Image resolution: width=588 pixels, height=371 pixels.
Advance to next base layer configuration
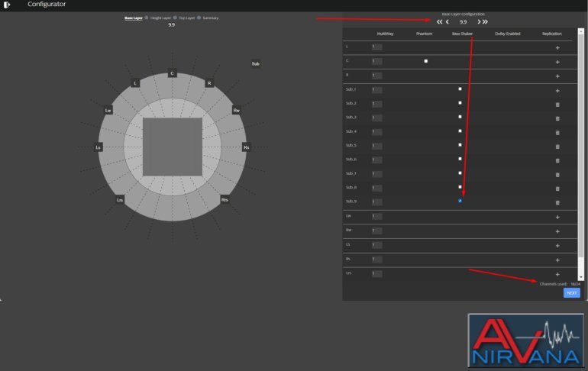479,22
